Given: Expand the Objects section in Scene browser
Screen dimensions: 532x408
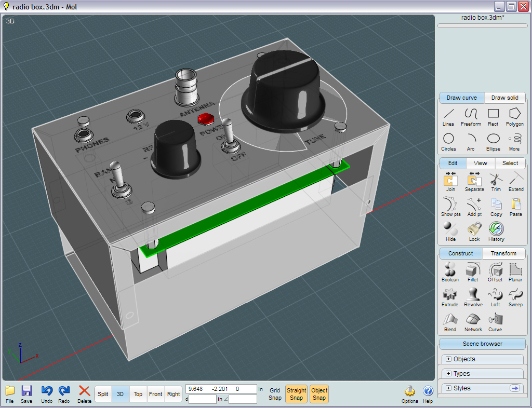Looking at the screenshot, I should 448,359.
